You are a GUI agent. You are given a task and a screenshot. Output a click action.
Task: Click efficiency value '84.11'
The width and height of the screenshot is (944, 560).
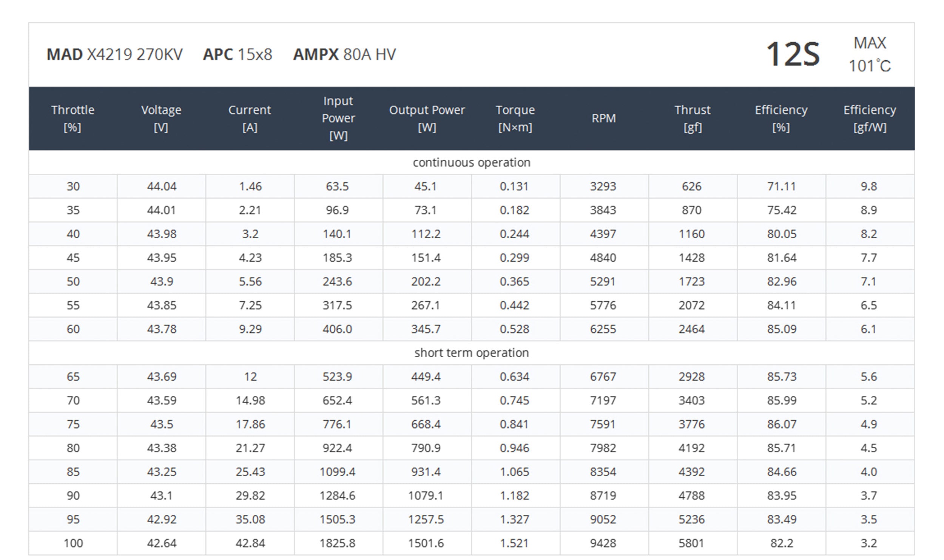pyautogui.click(x=781, y=305)
